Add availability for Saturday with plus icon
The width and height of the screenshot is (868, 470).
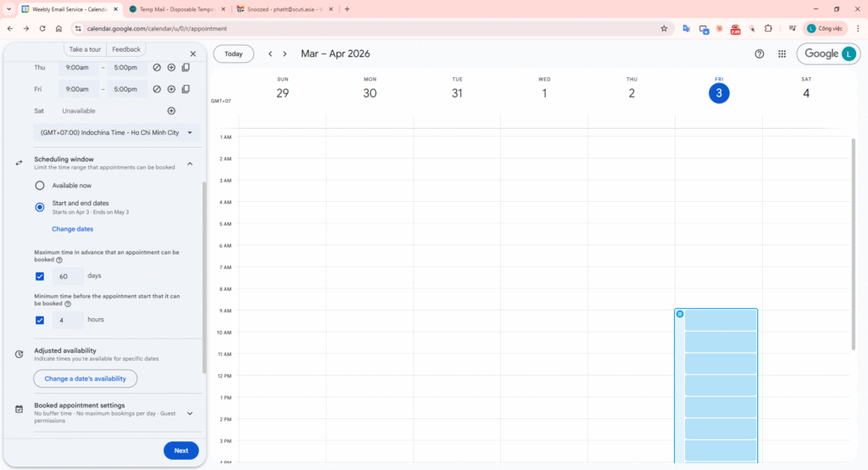[x=171, y=111]
